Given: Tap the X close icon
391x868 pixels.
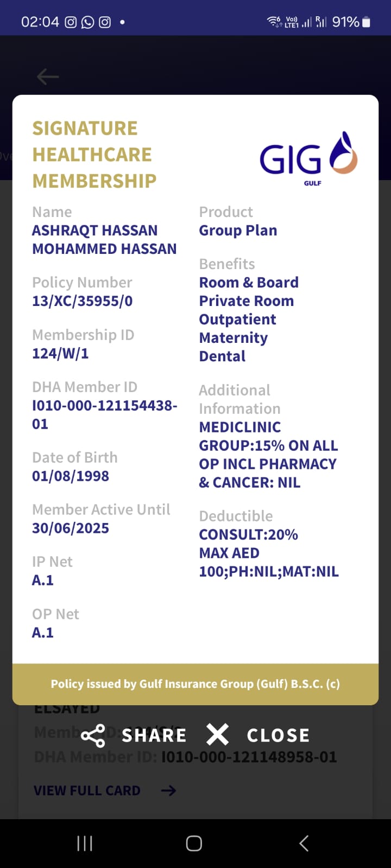Looking at the screenshot, I should pos(217,735).
